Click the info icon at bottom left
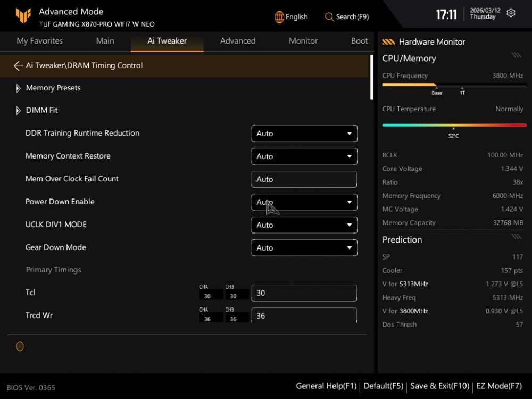 (20, 346)
